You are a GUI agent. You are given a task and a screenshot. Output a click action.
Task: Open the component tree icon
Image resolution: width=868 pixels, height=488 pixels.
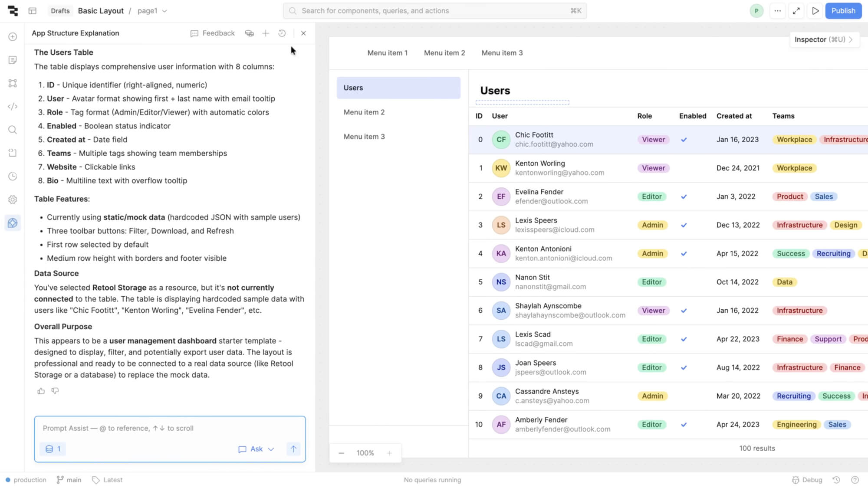[x=13, y=83]
